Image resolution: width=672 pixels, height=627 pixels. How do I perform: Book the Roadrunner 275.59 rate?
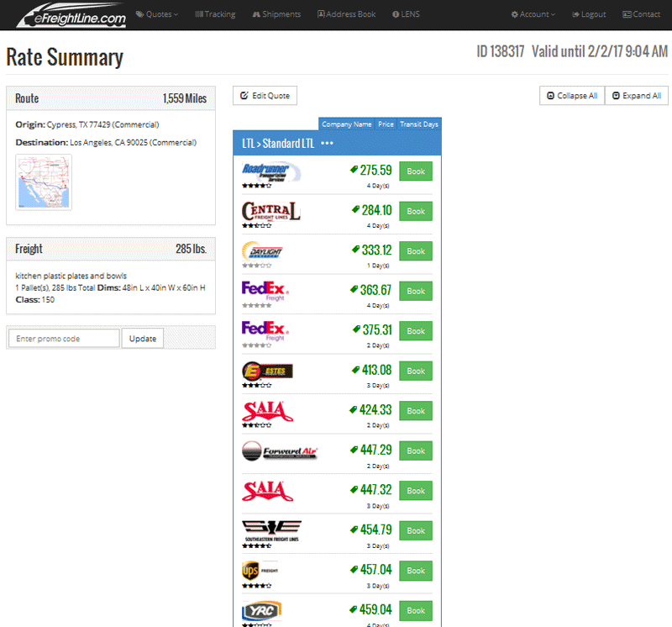pos(416,171)
